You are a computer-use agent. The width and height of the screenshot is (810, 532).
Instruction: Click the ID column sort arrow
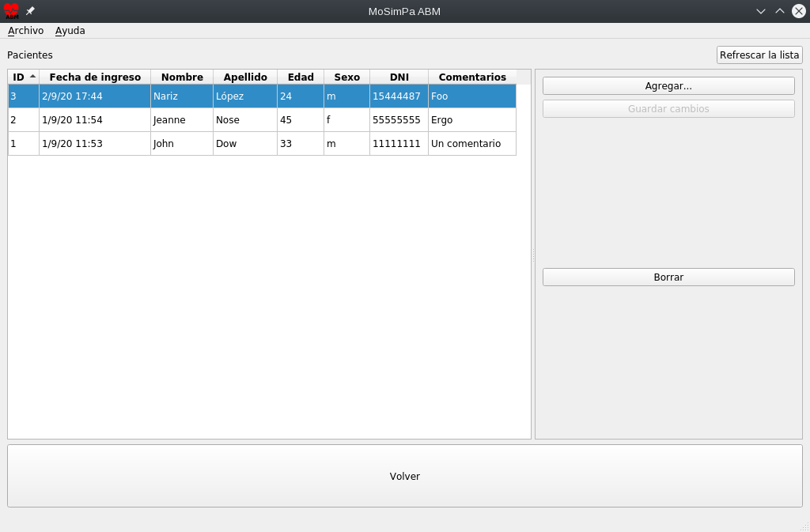(x=32, y=77)
